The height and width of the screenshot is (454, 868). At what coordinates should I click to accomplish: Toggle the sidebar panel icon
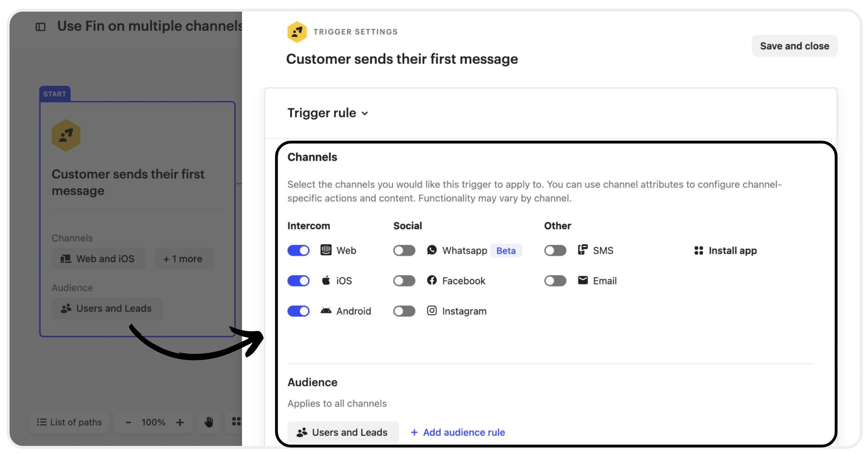pos(41,27)
